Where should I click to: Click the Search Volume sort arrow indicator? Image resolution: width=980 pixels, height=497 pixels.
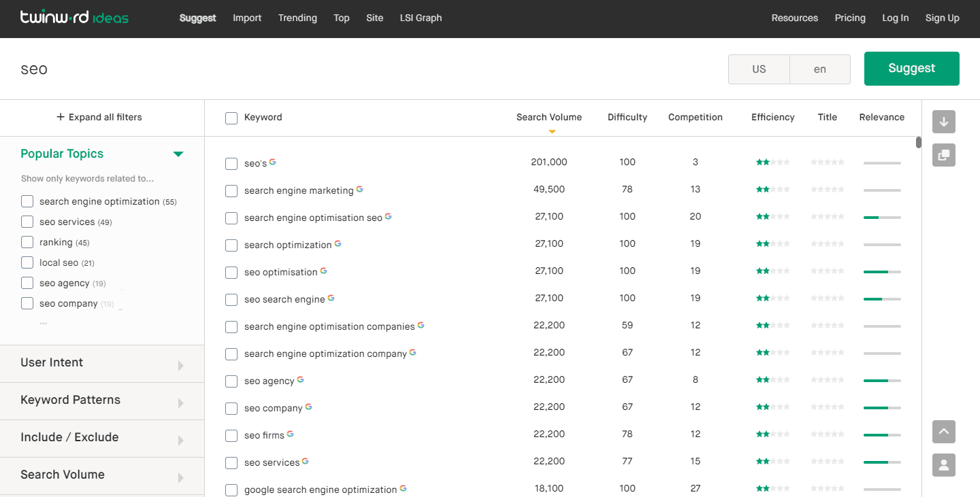click(x=552, y=131)
